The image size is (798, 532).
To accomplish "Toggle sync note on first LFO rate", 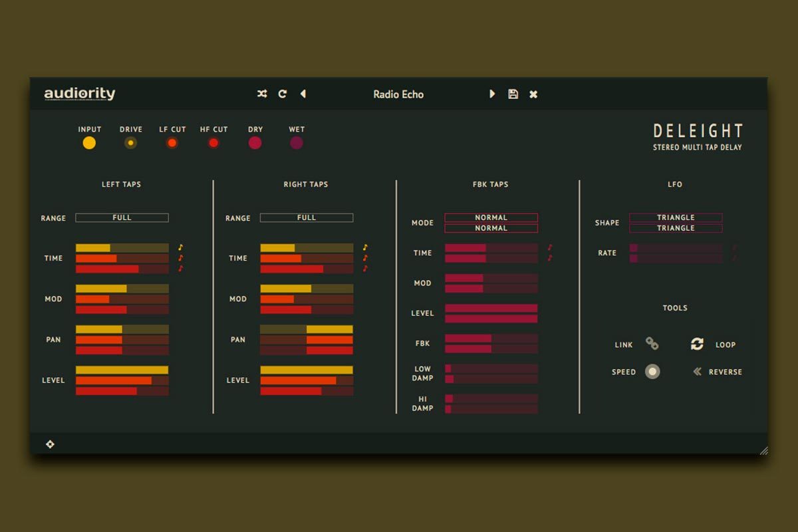I will (734, 247).
